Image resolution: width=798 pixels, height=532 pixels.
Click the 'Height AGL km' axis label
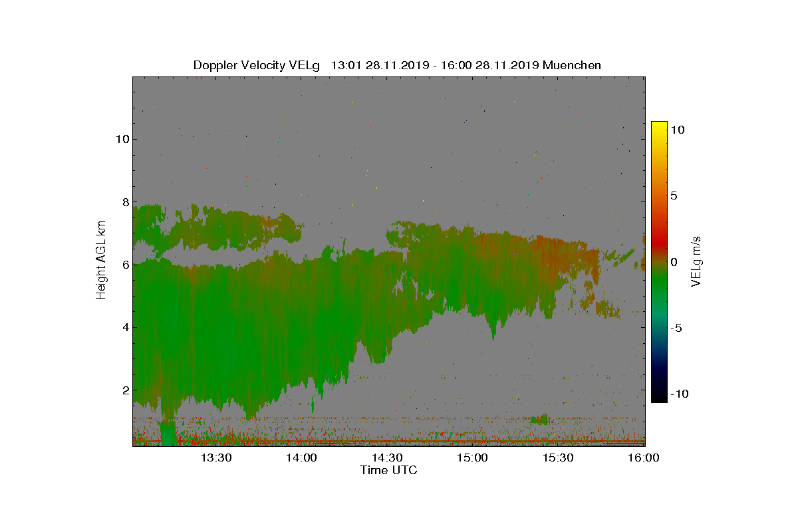[x=101, y=260]
